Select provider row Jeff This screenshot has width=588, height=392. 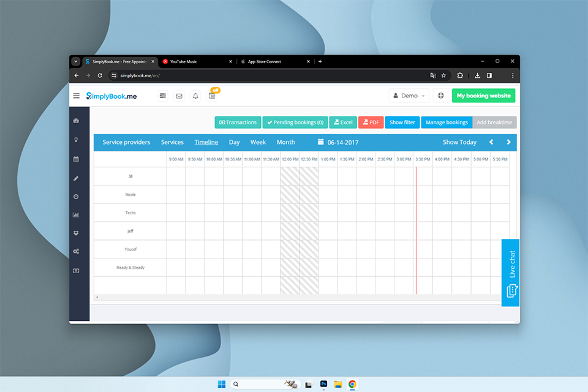tap(130, 231)
